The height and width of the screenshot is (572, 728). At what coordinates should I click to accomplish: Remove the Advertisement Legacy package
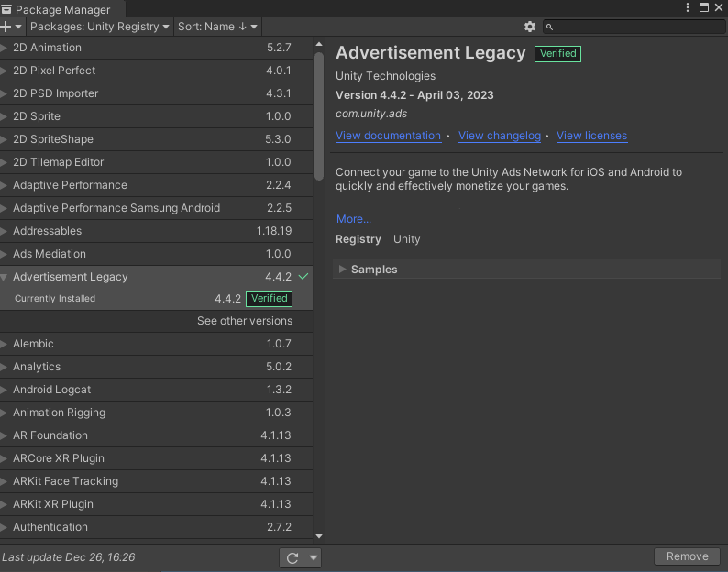tap(687, 556)
